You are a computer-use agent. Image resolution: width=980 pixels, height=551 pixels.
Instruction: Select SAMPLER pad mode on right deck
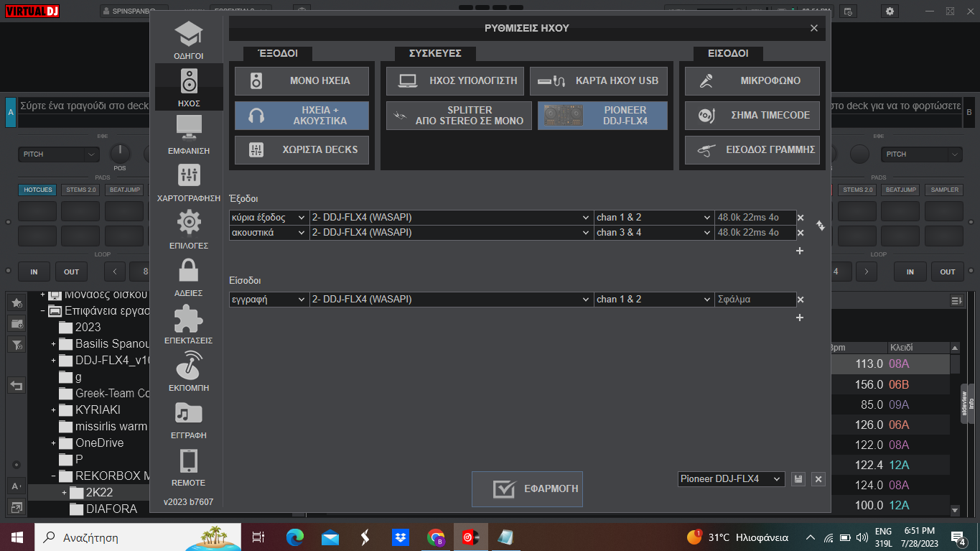(x=943, y=190)
